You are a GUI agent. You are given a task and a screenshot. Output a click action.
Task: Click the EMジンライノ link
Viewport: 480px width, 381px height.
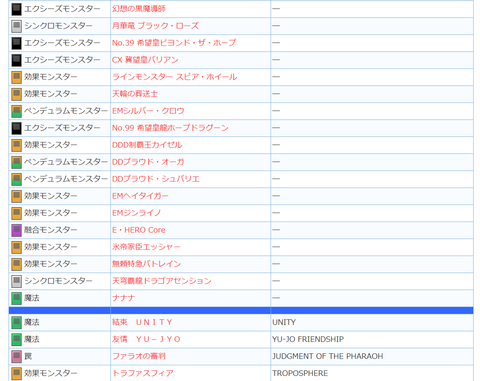pyautogui.click(x=137, y=213)
